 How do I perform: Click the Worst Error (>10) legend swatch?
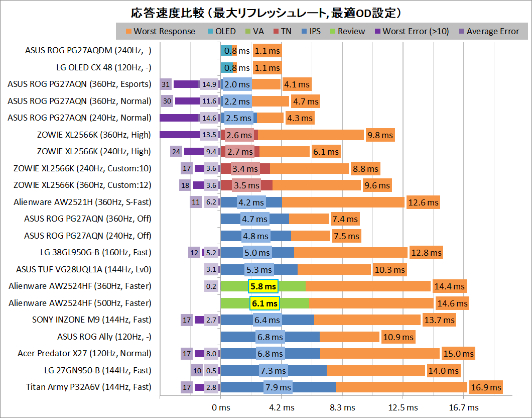click(377, 32)
